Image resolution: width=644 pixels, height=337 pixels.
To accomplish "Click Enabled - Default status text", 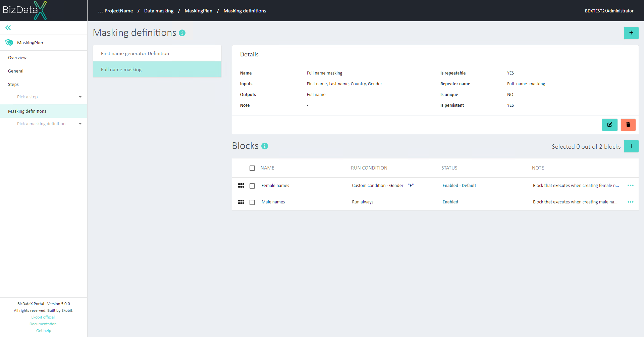I will pos(459,186).
